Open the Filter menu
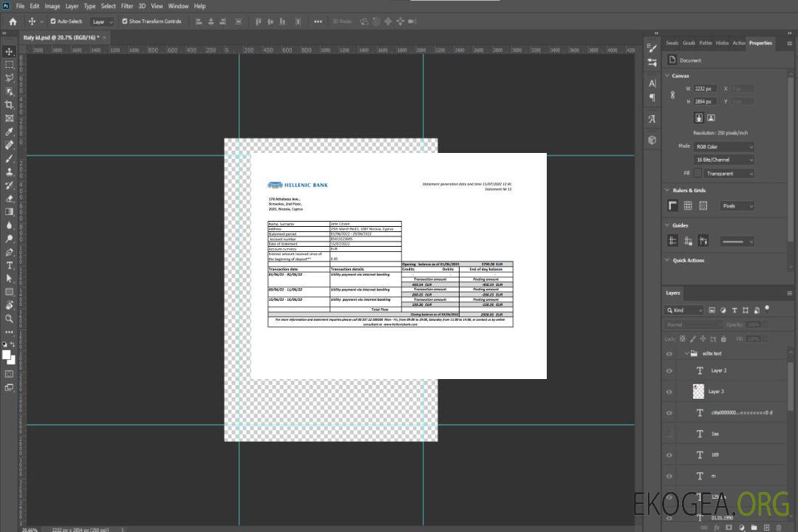This screenshot has height=532, width=798. (x=127, y=6)
